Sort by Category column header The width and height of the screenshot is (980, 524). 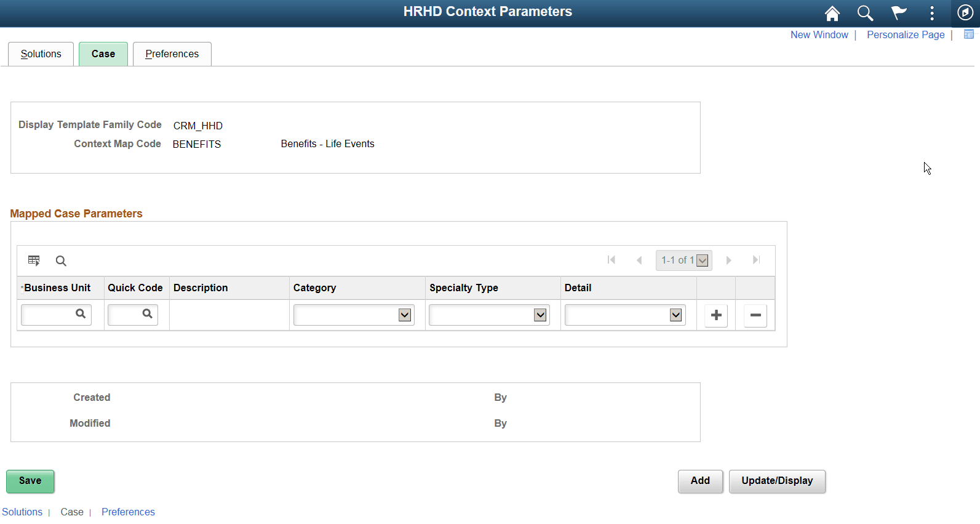314,288
